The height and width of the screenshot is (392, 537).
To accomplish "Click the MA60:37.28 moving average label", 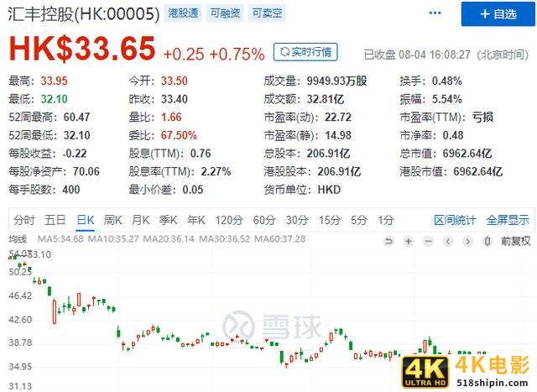I will (x=280, y=239).
